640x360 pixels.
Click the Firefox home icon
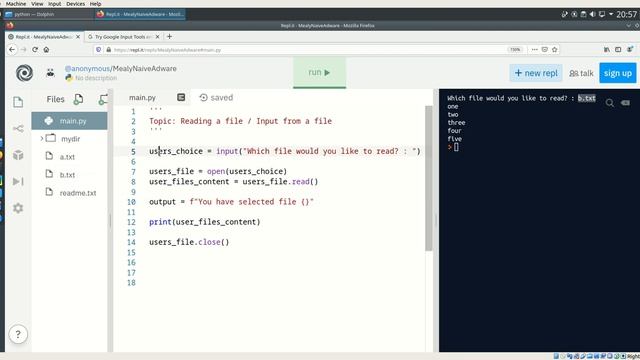[46, 49]
